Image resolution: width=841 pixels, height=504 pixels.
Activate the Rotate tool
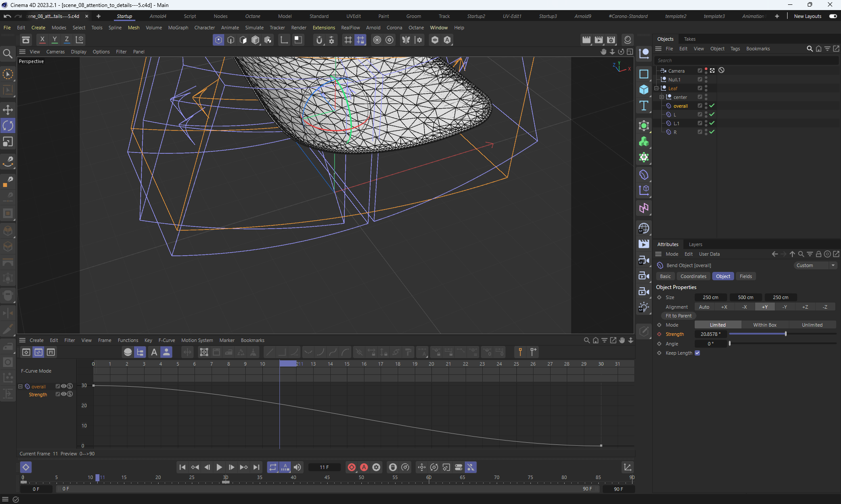tap(8, 126)
